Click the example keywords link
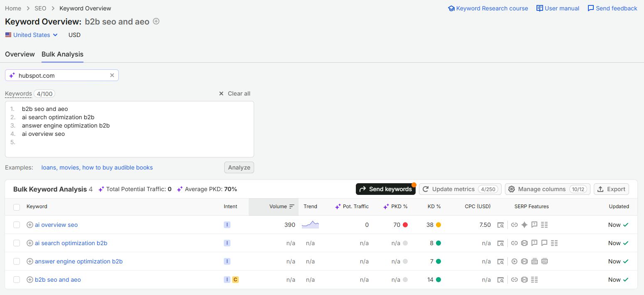This screenshot has width=644, height=295. click(x=97, y=167)
